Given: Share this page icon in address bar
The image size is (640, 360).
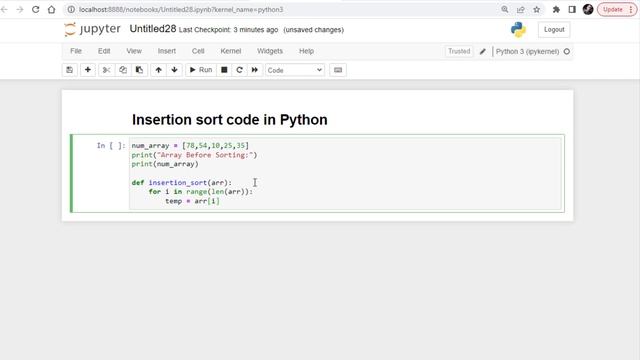Looking at the screenshot, I should [x=520, y=9].
